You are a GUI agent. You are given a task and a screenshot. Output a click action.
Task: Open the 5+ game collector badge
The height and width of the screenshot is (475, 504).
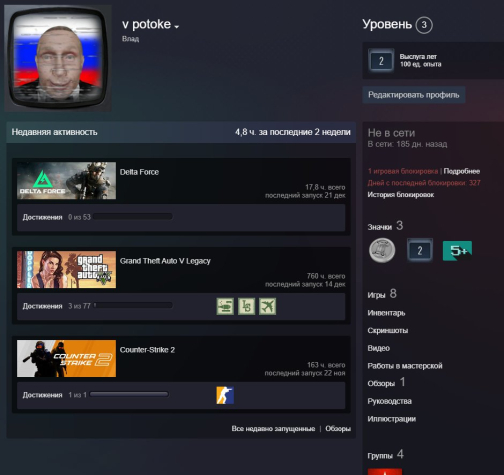(x=457, y=250)
